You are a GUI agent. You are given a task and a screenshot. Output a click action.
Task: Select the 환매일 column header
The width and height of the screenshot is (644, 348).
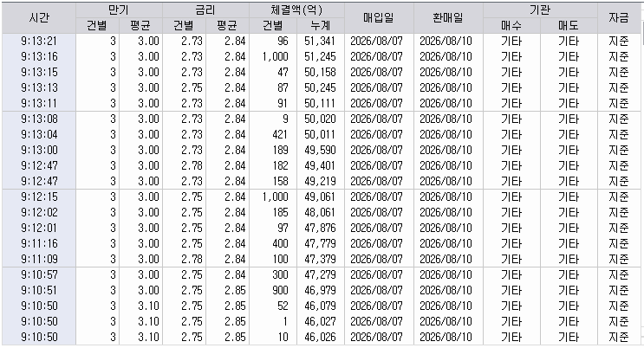coord(448,17)
